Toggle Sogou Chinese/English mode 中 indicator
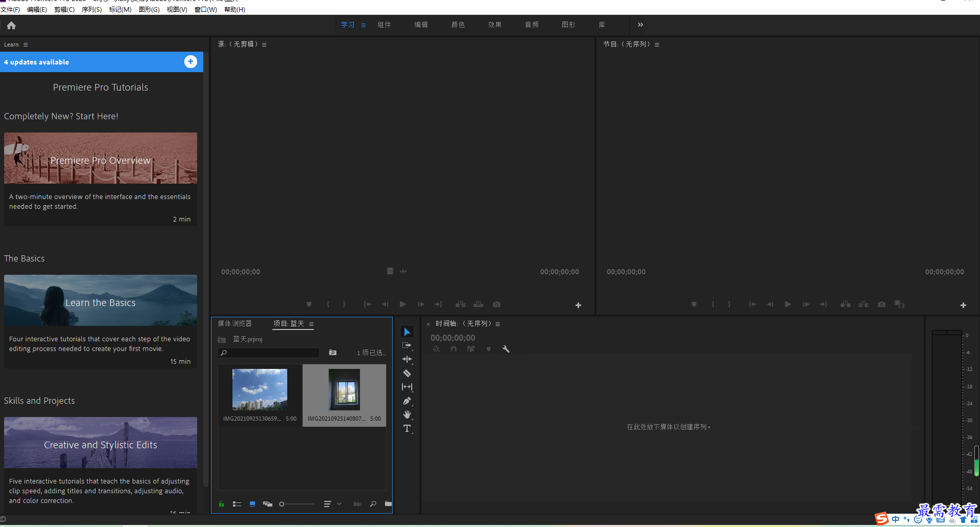The height and width of the screenshot is (527, 980). (x=896, y=519)
